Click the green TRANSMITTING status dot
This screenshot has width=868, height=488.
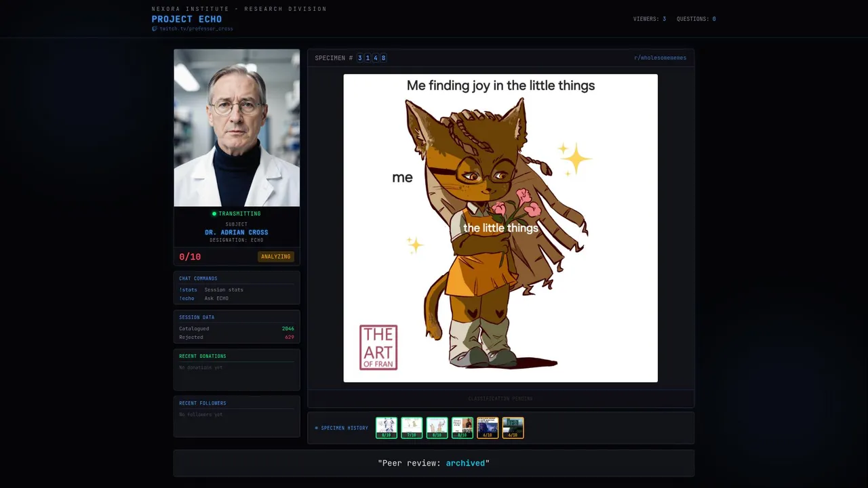tap(214, 214)
